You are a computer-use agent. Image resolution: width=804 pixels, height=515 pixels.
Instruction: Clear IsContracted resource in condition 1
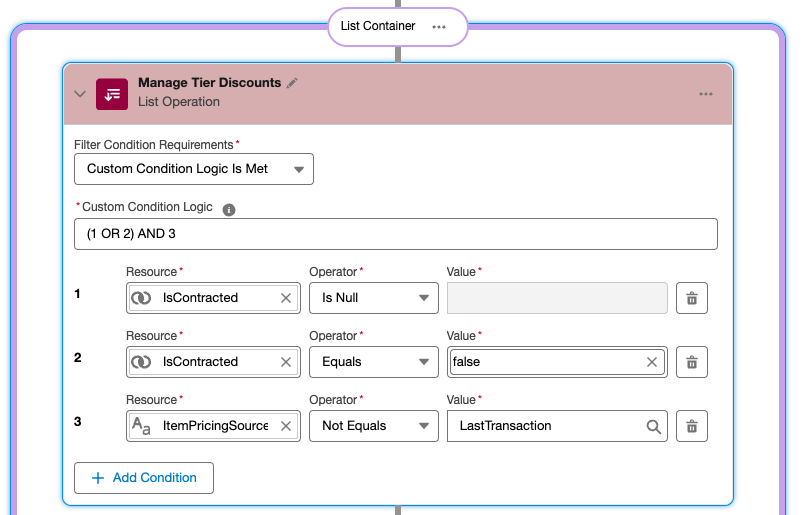pos(285,298)
